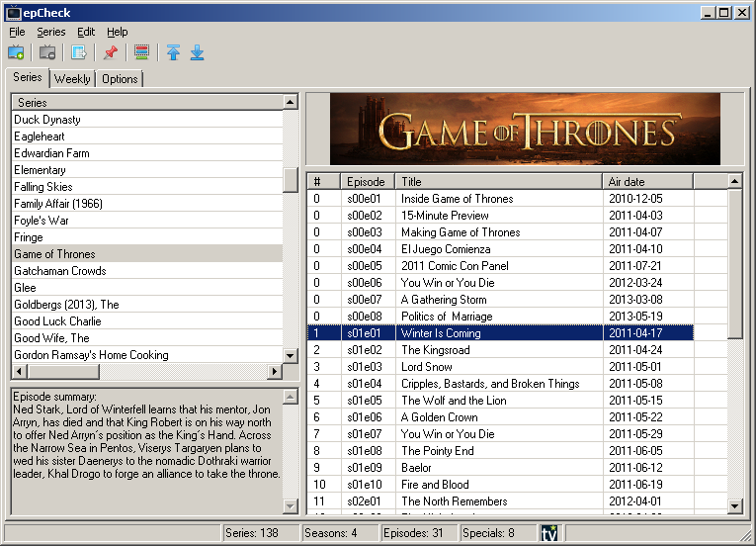Select Gordon Ramsay's Home Cooking series
Screen dimensions: 756x546
[x=147, y=355]
